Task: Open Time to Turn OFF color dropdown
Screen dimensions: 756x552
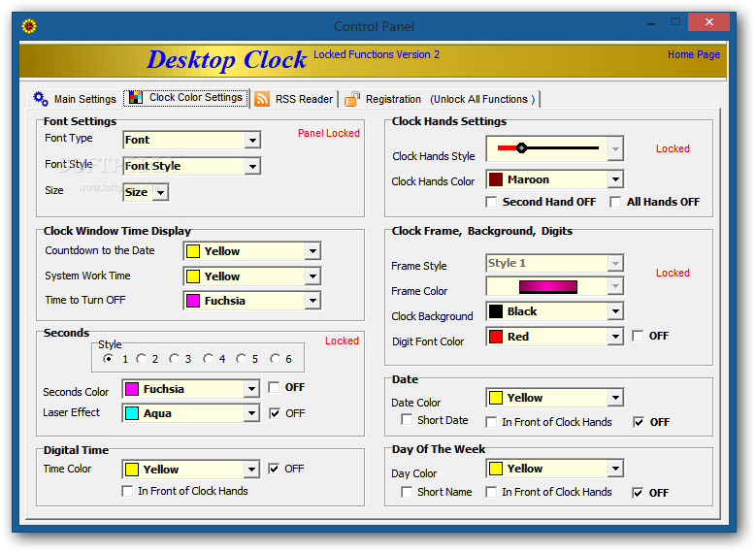Action: click(312, 301)
